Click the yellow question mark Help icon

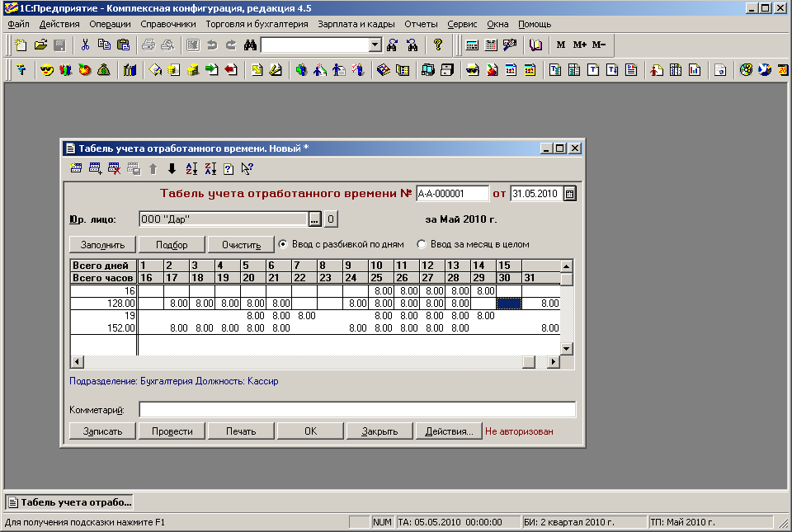[437, 45]
